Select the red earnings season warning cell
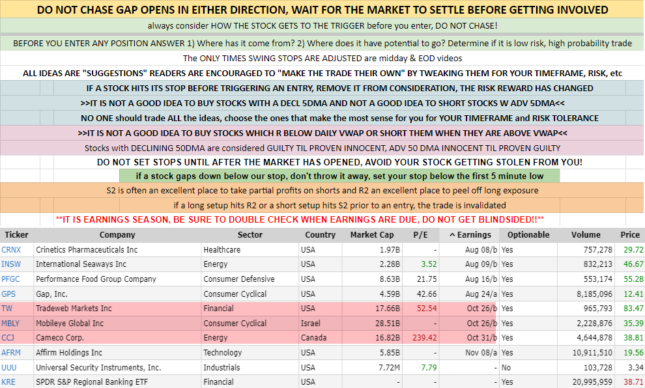 (x=300, y=219)
